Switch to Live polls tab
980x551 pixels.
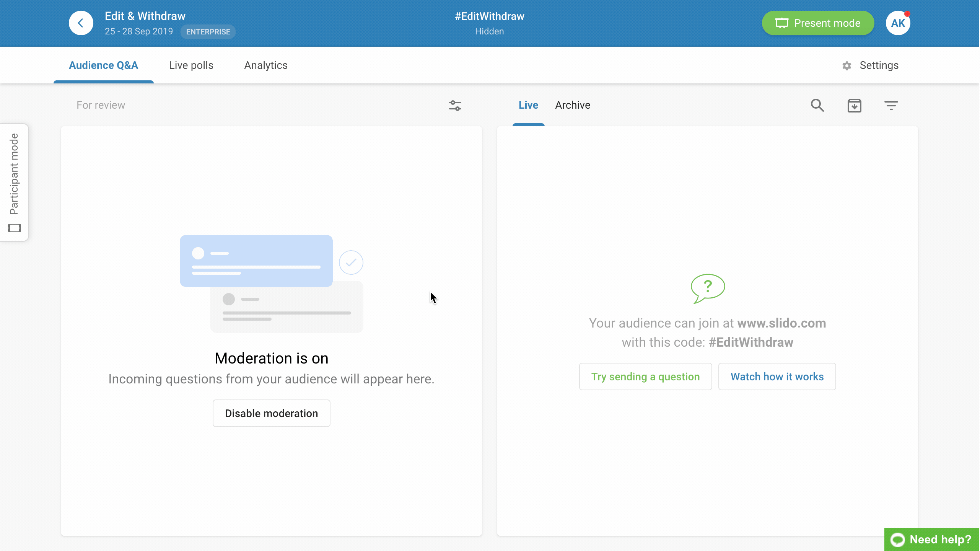191,65
